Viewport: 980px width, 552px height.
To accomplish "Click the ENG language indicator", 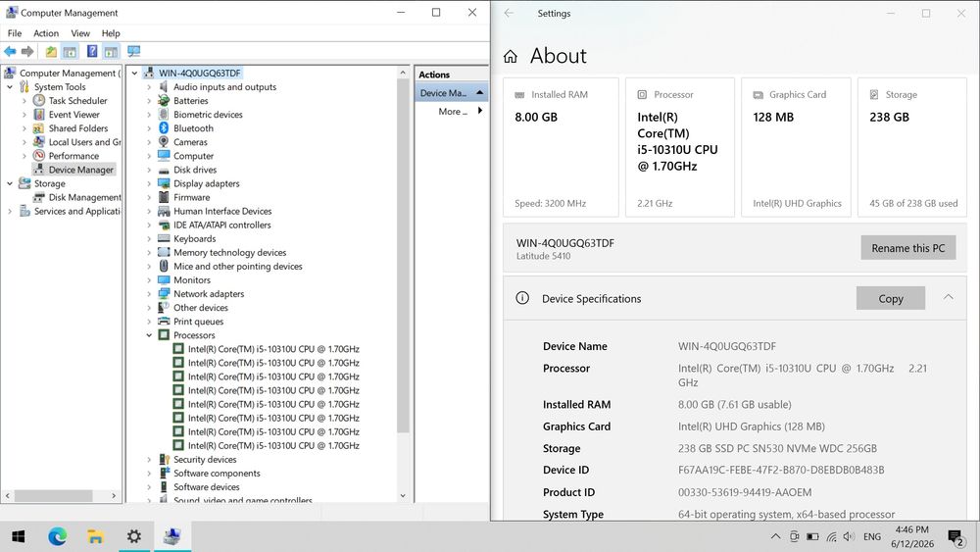I will 872,536.
